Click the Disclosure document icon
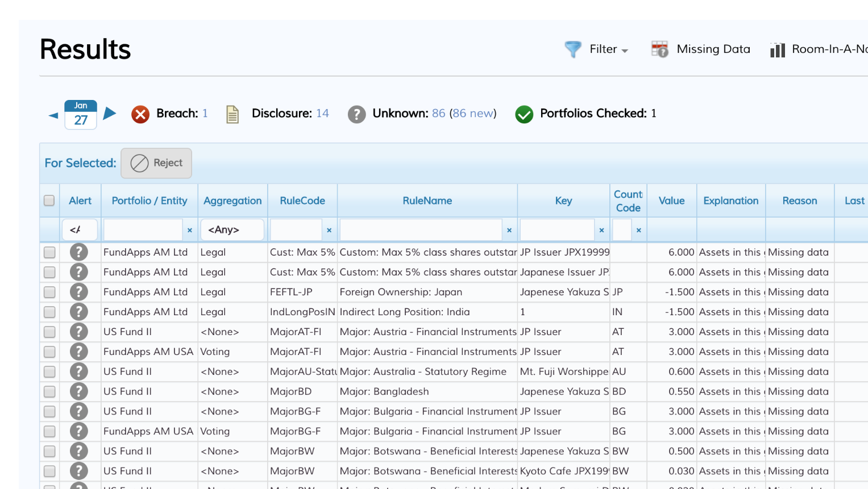The image size is (868, 489). [x=232, y=114]
